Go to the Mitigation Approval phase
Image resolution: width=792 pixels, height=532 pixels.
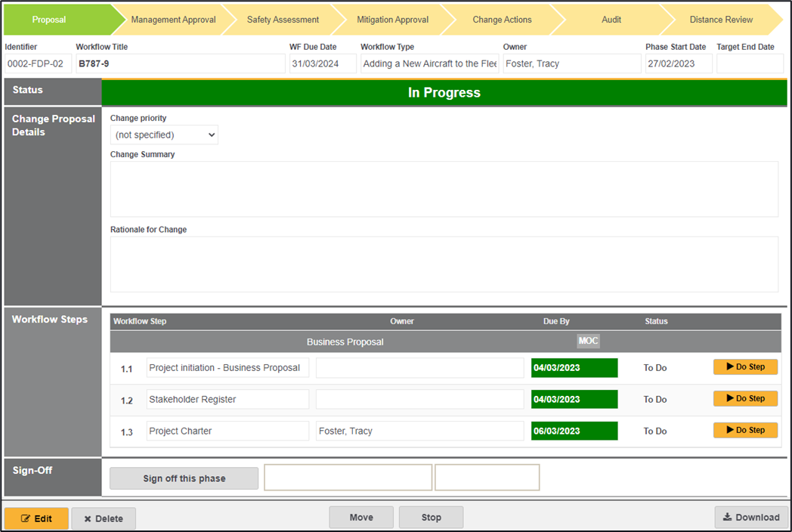tap(392, 20)
